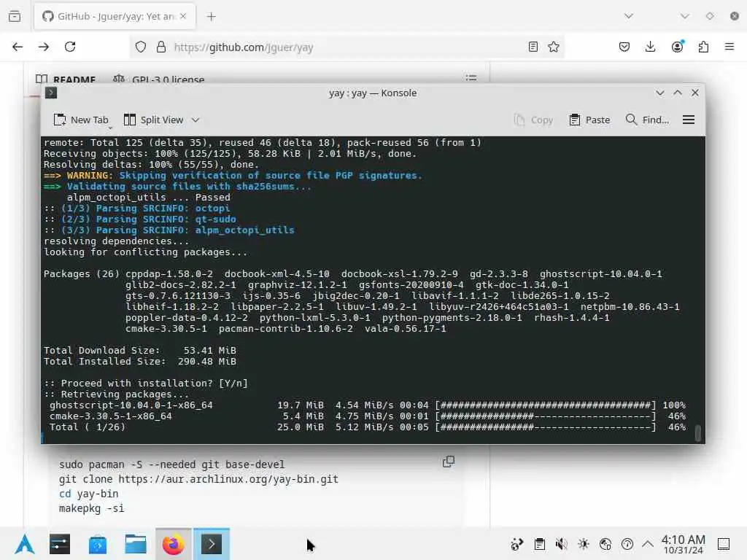Open network connections tray icon
747x560 pixels.
pyautogui.click(x=605, y=544)
